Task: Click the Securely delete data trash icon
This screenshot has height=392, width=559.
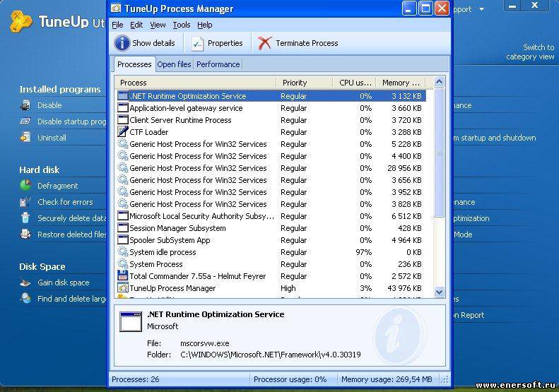Action: (25, 218)
